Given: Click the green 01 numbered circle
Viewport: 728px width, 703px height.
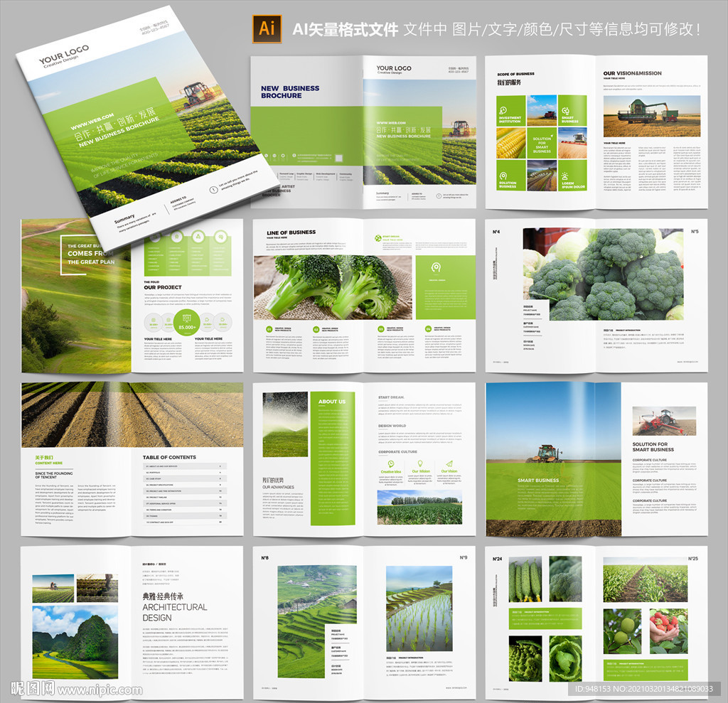Looking at the screenshot, I should point(269,329).
